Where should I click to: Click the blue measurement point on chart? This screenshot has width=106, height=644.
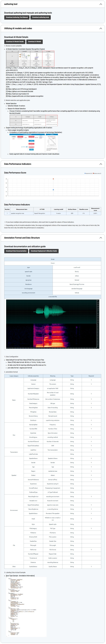(53, 190)
